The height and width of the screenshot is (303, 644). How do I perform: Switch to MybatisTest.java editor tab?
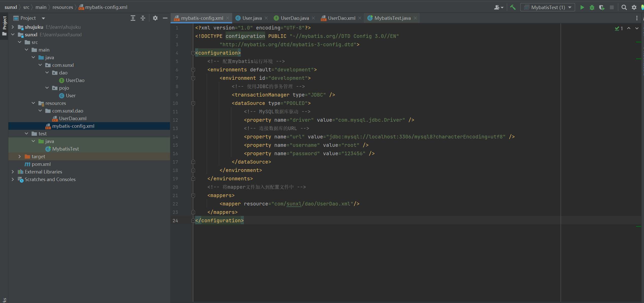[x=392, y=18]
